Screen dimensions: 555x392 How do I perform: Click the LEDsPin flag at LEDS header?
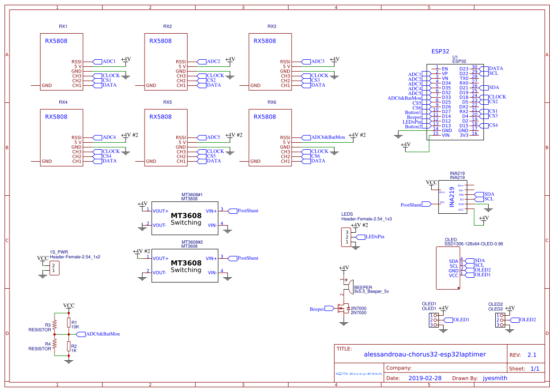[370, 237]
